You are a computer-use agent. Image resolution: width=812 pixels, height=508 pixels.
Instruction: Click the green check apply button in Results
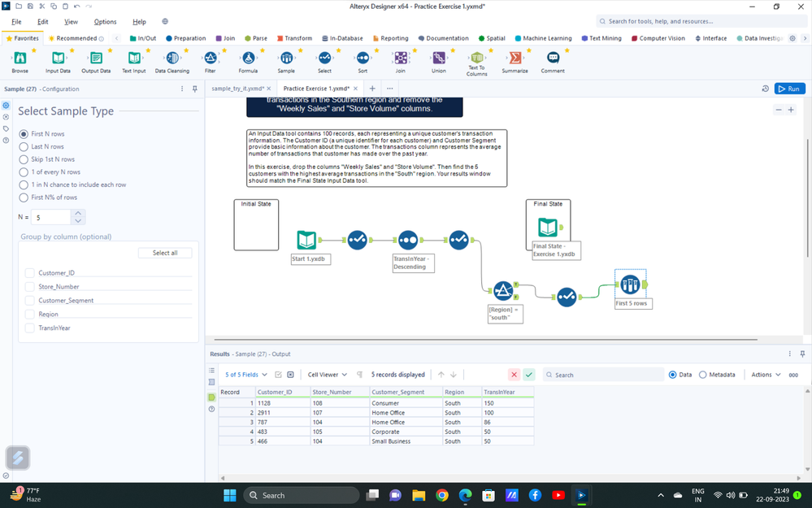[x=528, y=375]
